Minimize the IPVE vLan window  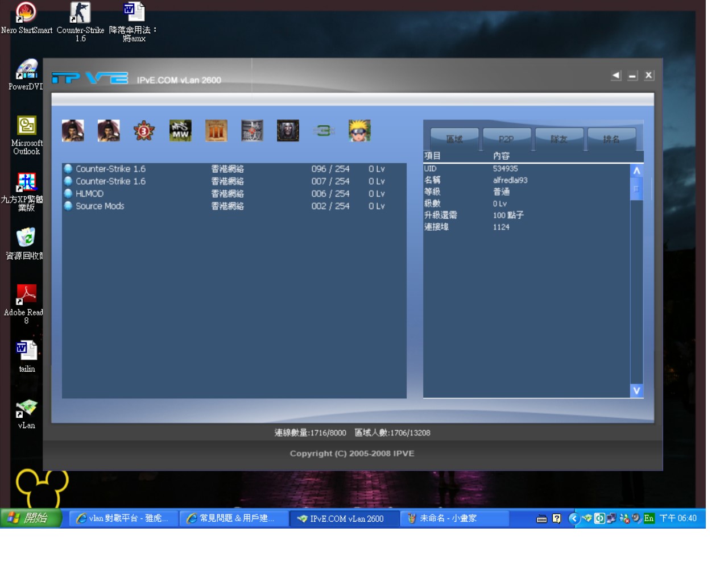632,76
